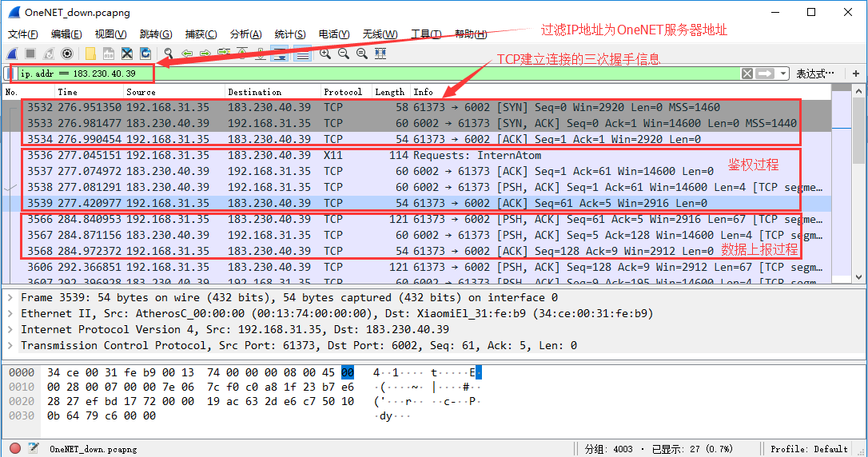Toggle packet list colorization
Image resolution: width=868 pixels, height=457 pixels.
(301, 54)
